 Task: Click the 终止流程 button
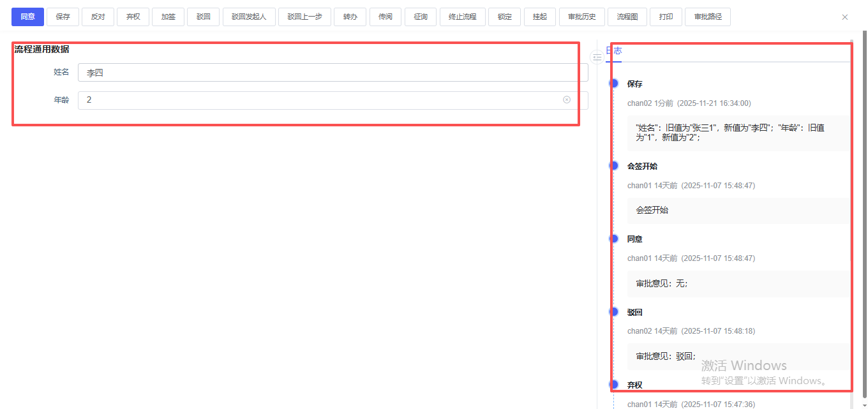click(x=462, y=17)
